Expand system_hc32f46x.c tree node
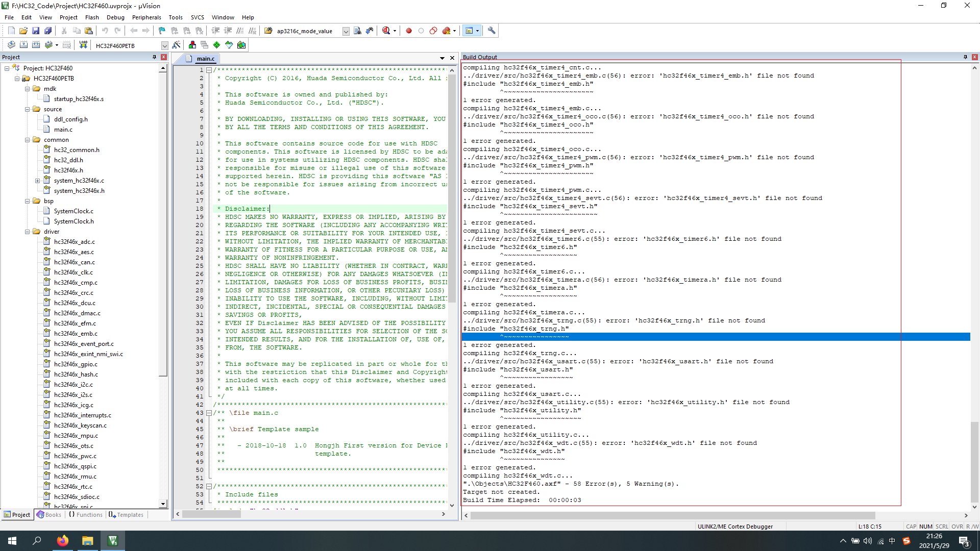Screen dimensions: 980x551 pos(37,181)
